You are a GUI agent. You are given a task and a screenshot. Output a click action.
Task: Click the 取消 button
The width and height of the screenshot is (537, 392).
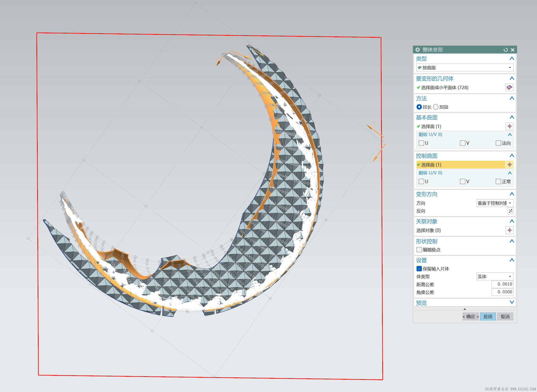point(505,316)
